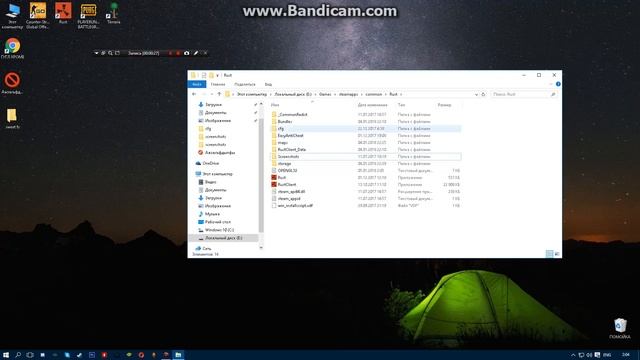This screenshot has width=640, height=360.
Task: Click chevron after common in breadcrumb
Action: tap(386, 94)
